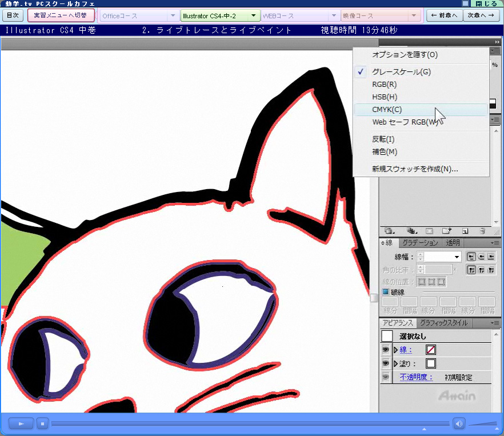Click the new swatch icon in swatches panel
504x436 pixels.
click(465, 231)
